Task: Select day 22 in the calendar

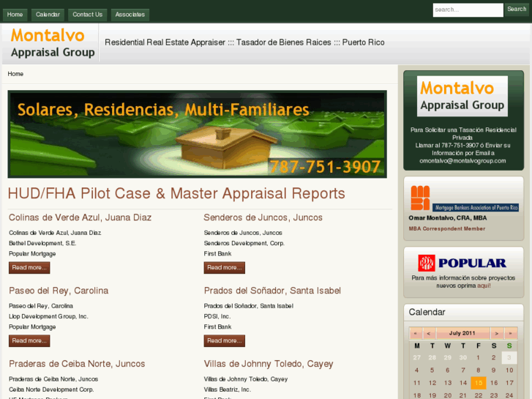Action: (479, 395)
